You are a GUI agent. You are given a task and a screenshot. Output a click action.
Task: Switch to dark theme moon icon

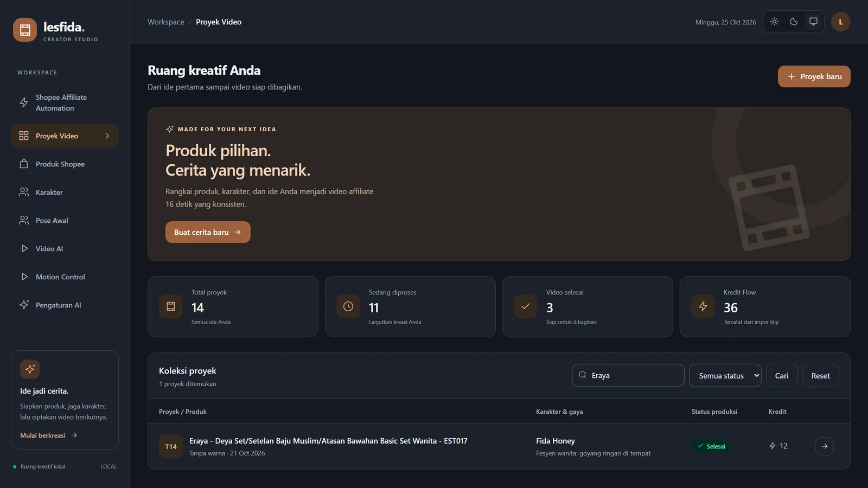pyautogui.click(x=794, y=22)
